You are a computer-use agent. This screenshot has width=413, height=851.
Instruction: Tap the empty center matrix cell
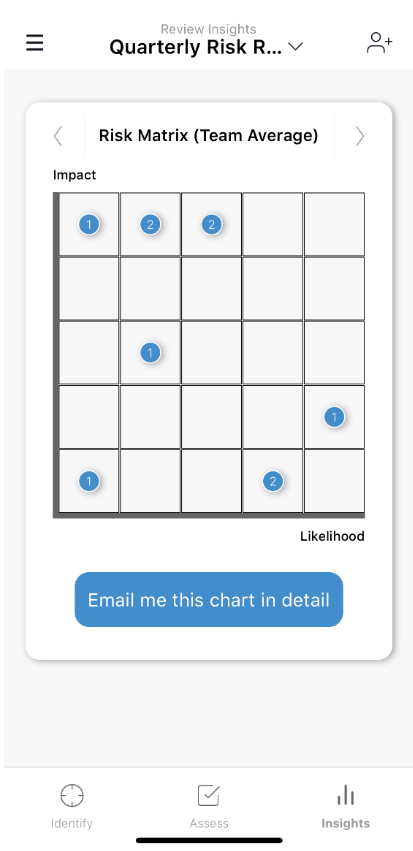[212, 353]
